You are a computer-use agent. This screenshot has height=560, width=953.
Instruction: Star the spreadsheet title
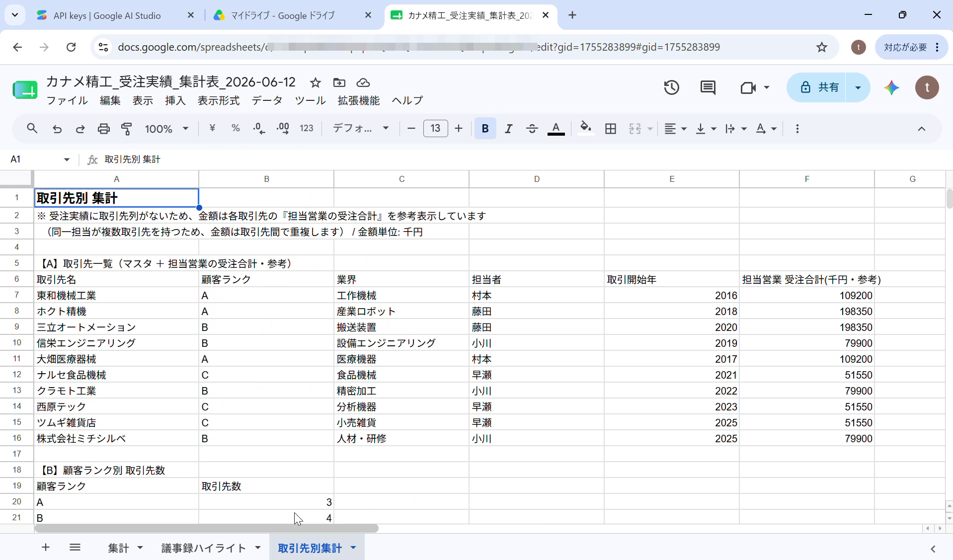(x=315, y=82)
